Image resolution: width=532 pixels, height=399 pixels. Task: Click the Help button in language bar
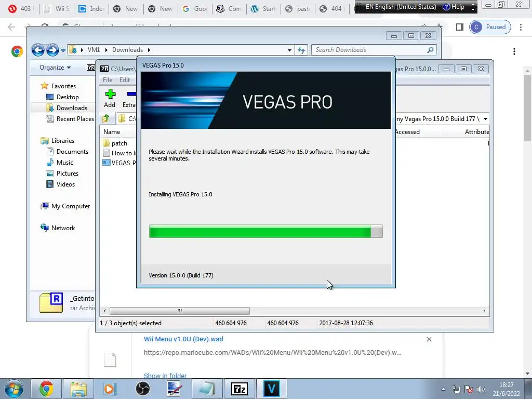(454, 7)
